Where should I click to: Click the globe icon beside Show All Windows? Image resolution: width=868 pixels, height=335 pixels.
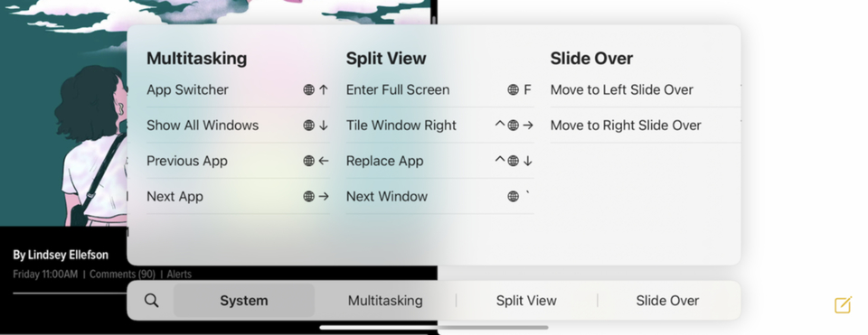[x=309, y=126]
